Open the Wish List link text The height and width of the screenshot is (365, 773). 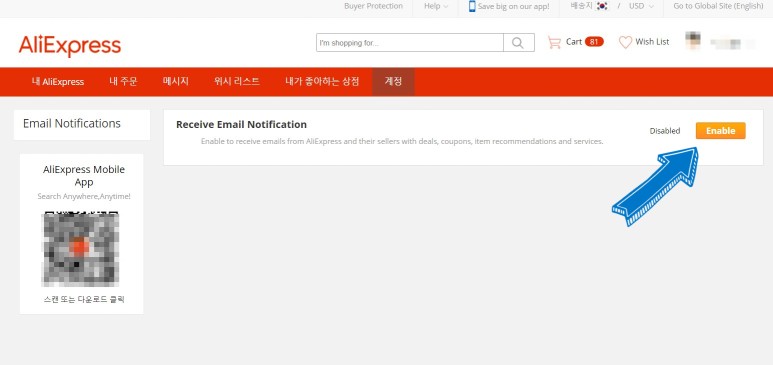tap(652, 42)
